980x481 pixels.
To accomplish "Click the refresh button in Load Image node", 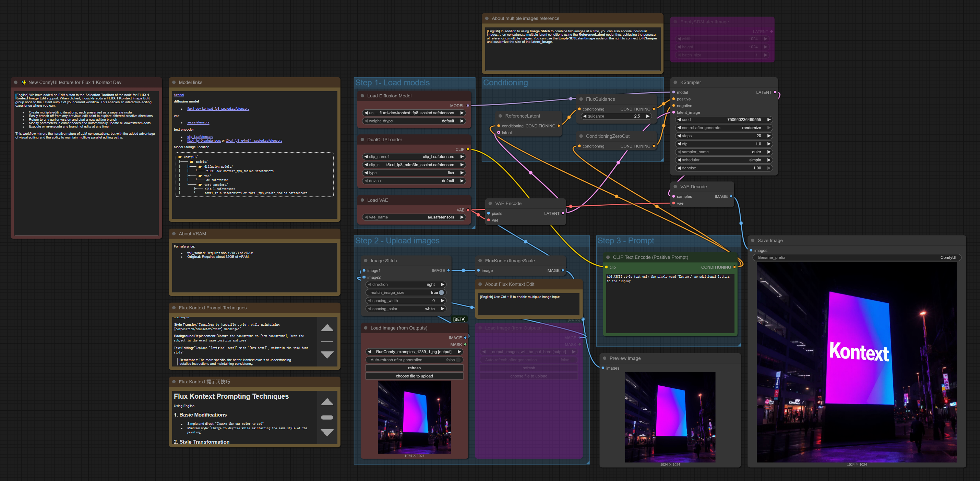I will (414, 368).
